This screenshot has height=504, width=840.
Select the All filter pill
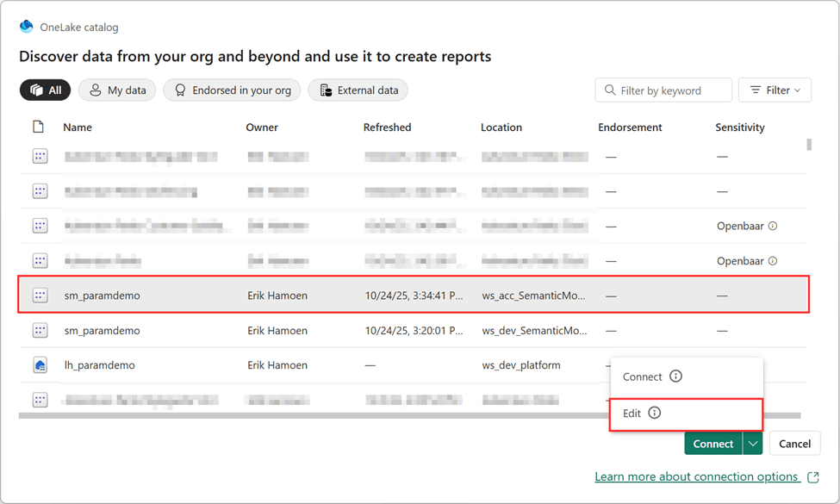pyautogui.click(x=46, y=90)
